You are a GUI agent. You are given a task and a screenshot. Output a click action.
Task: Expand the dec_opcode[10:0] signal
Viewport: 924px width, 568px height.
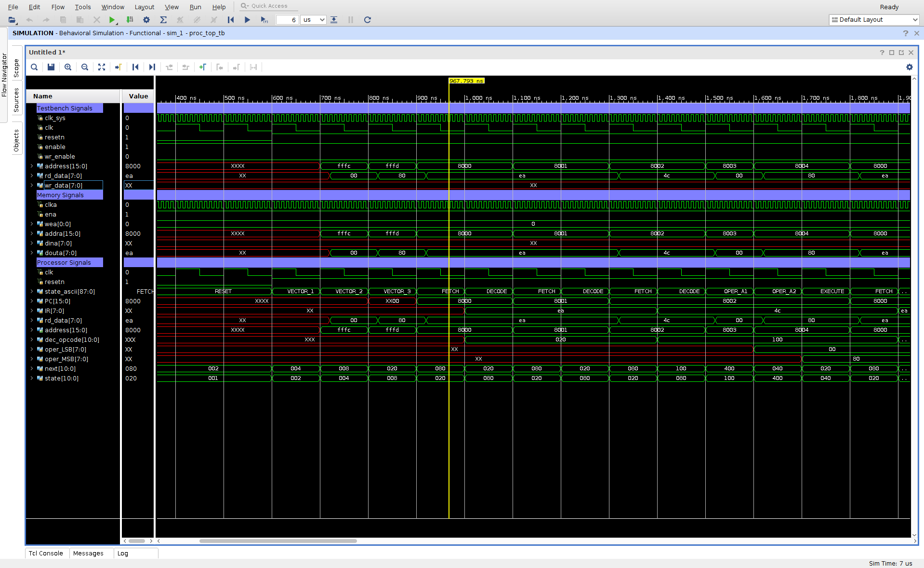(x=32, y=339)
